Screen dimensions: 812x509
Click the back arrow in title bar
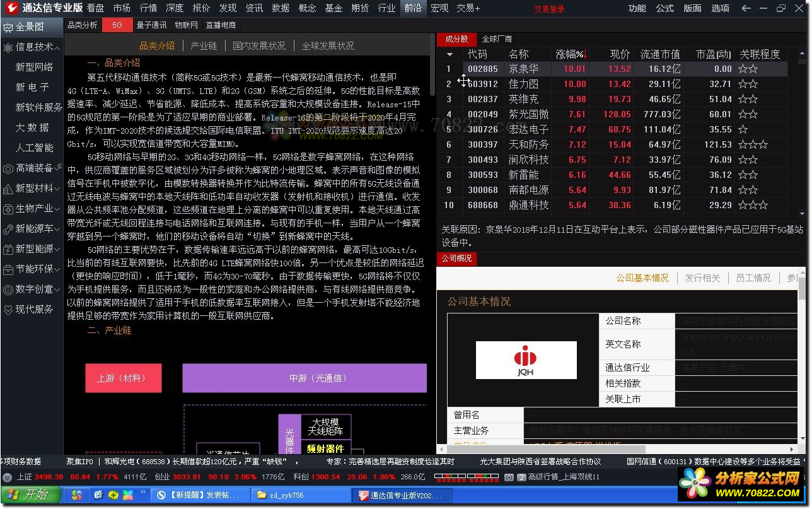point(746,8)
